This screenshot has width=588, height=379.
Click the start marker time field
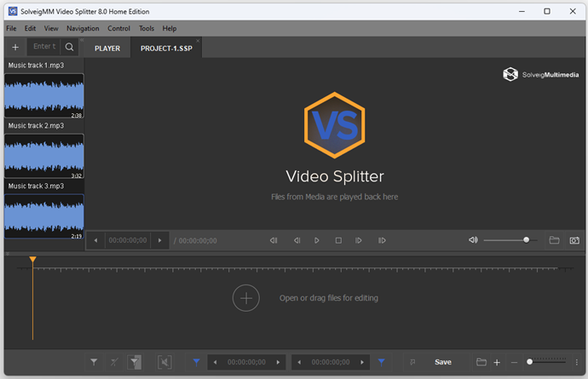click(x=246, y=362)
